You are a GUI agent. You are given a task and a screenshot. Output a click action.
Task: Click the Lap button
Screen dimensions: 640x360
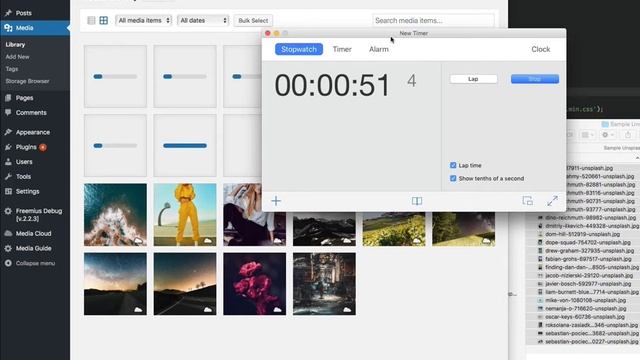[473, 79]
